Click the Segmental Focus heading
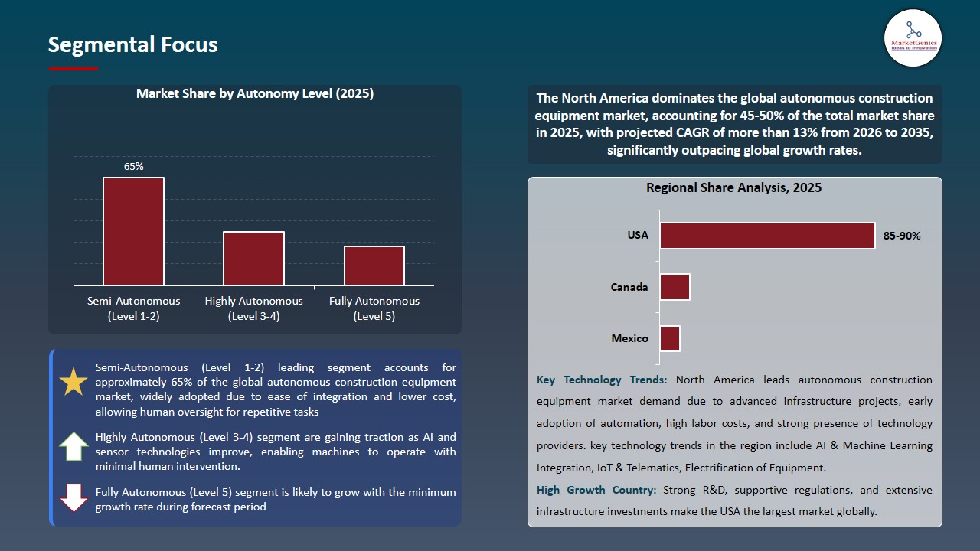980x551 pixels. tap(132, 44)
